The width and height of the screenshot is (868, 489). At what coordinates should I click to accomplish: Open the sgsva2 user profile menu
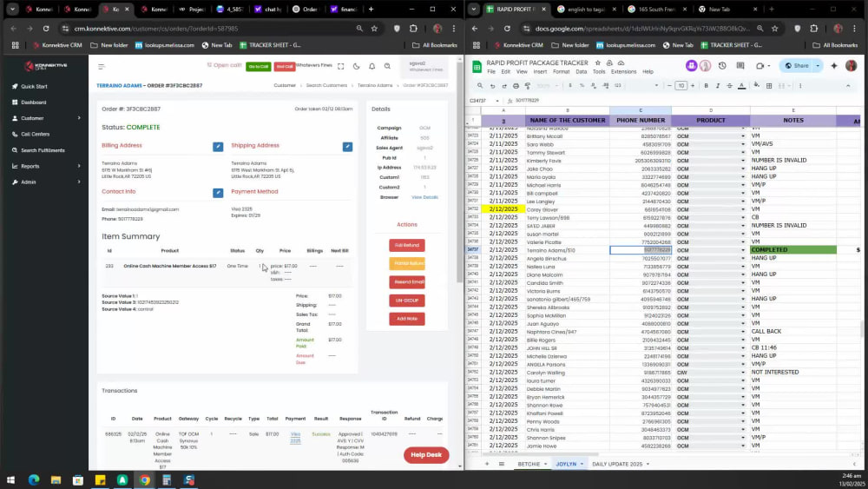pyautogui.click(x=425, y=67)
